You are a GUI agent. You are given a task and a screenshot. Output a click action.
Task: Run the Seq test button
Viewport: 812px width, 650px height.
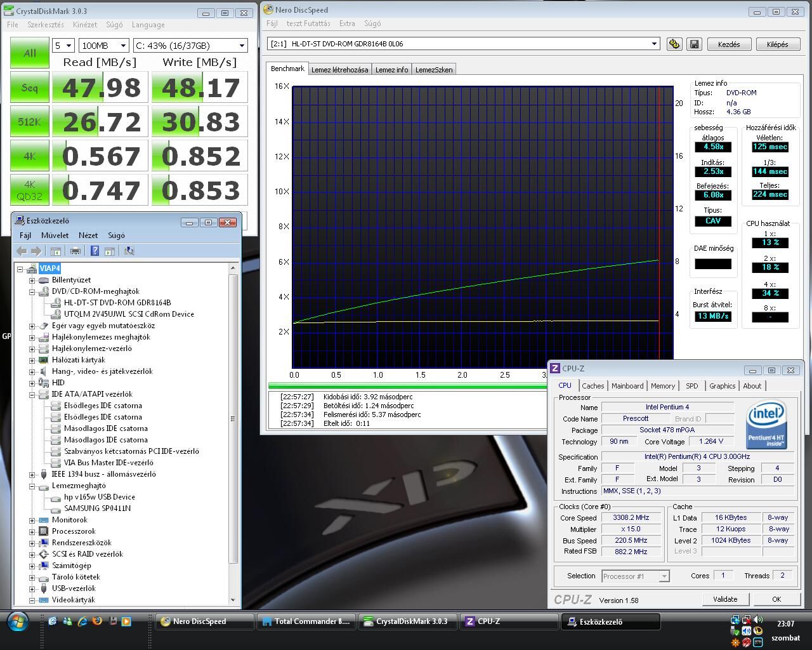coord(30,88)
